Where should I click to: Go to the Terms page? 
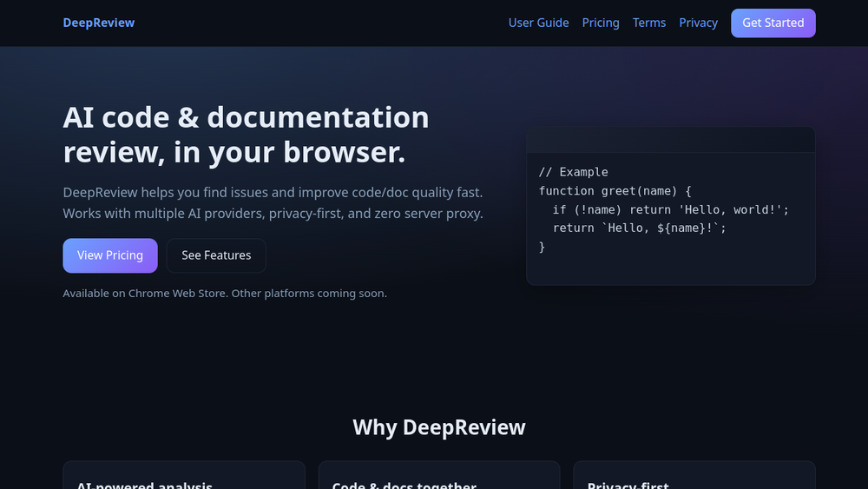648,23
